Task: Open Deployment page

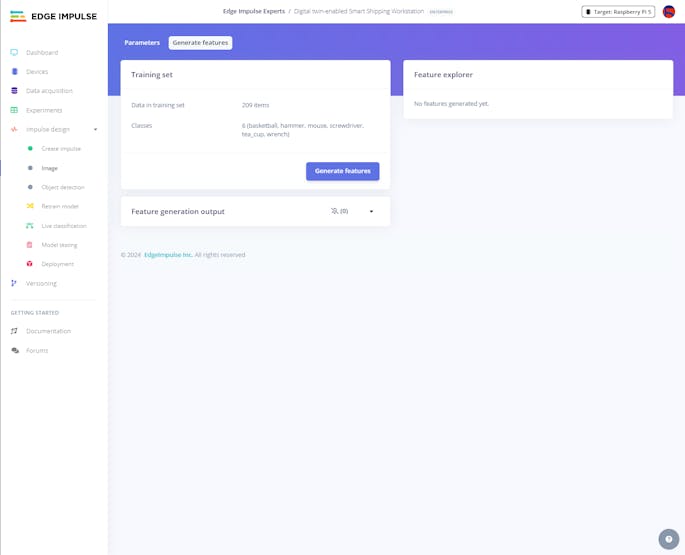Action: (x=58, y=264)
